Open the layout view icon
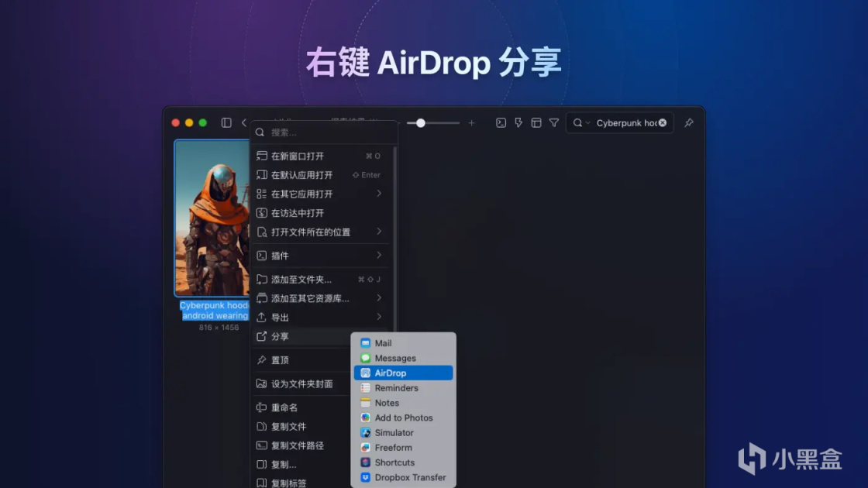The height and width of the screenshot is (488, 868). click(x=536, y=123)
